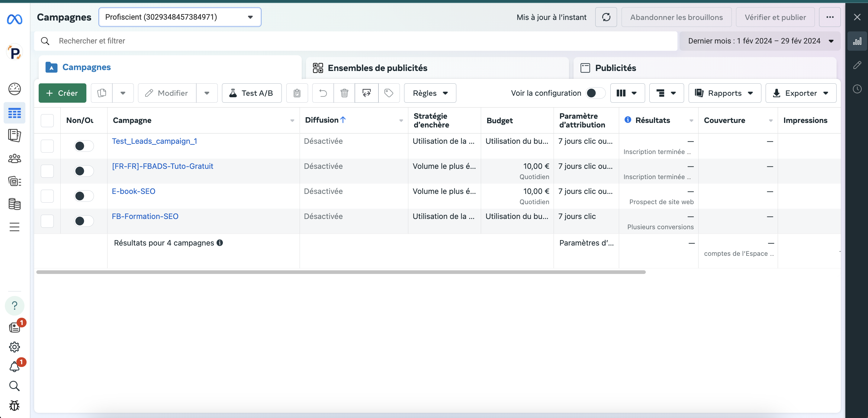Click Abandonner les brouillons button
The height and width of the screenshot is (418, 868).
(676, 17)
